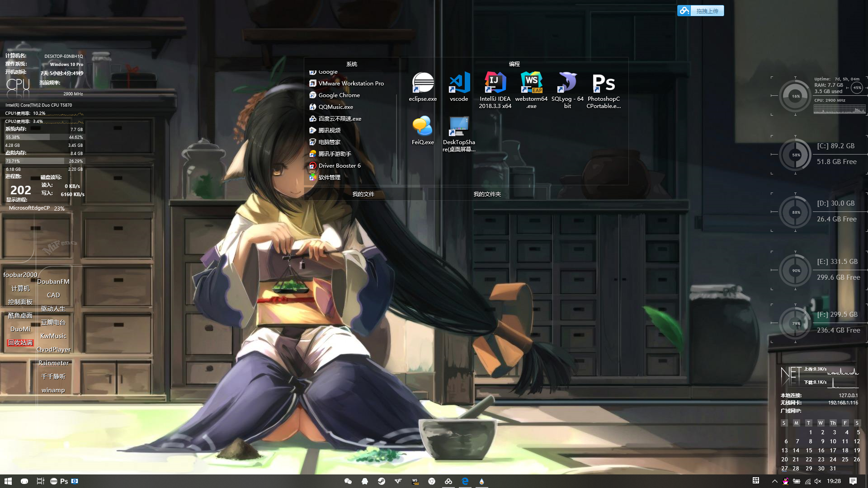
Task: Open the FeiQ.exe icon
Action: [423, 127]
